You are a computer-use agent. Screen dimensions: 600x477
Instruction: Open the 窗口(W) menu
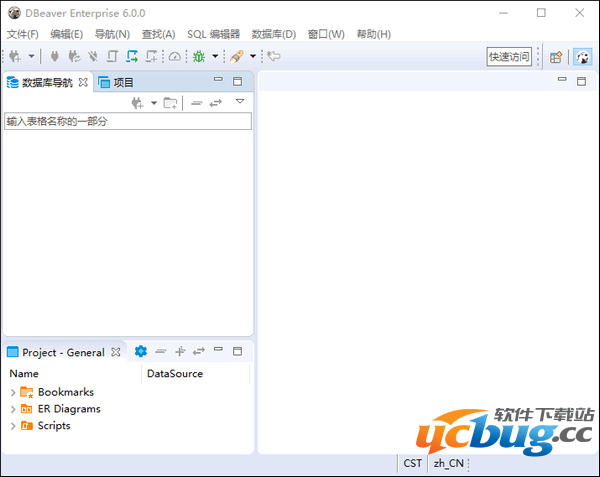pos(326,34)
